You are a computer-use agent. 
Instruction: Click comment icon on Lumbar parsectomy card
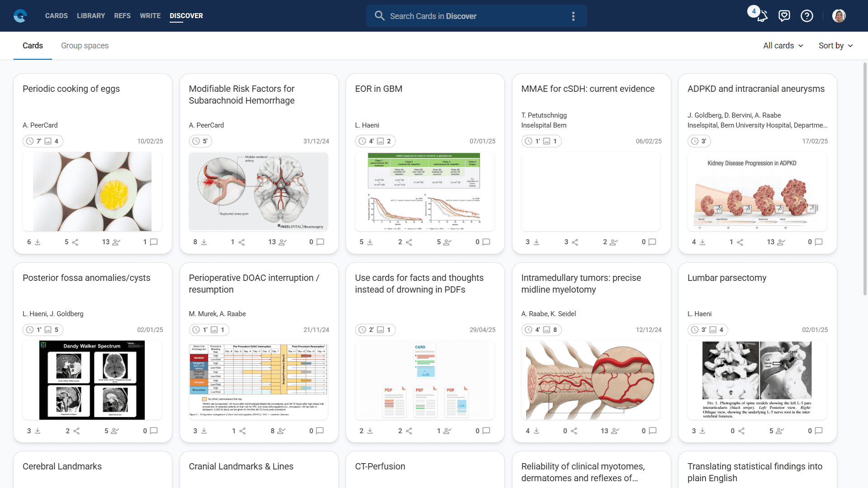pyautogui.click(x=818, y=431)
